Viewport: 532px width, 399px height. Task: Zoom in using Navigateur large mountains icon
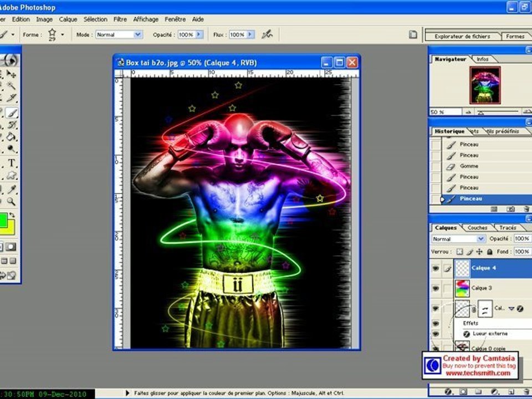tap(527, 111)
